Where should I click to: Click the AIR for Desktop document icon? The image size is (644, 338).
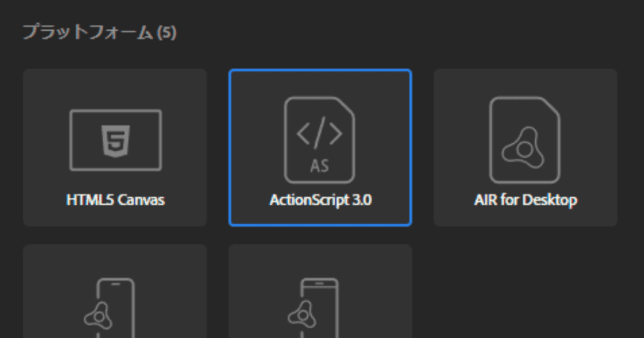525,139
